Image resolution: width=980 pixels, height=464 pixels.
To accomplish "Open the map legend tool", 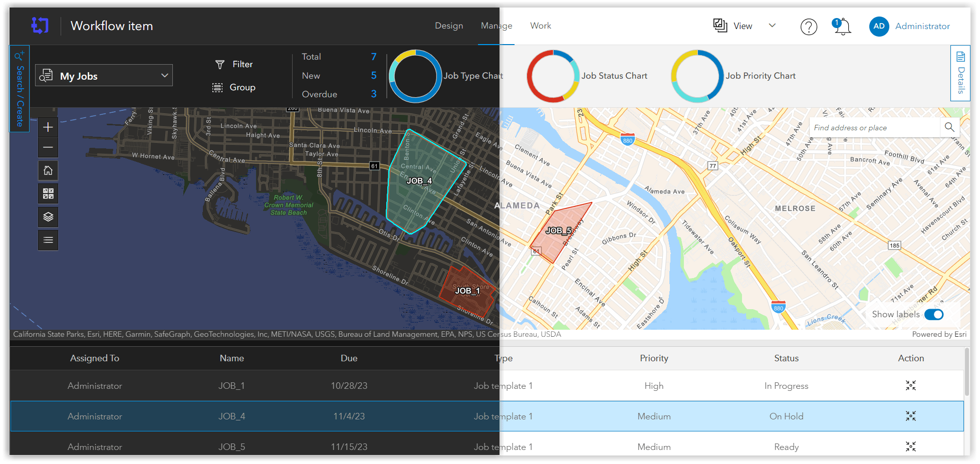I will (48, 240).
